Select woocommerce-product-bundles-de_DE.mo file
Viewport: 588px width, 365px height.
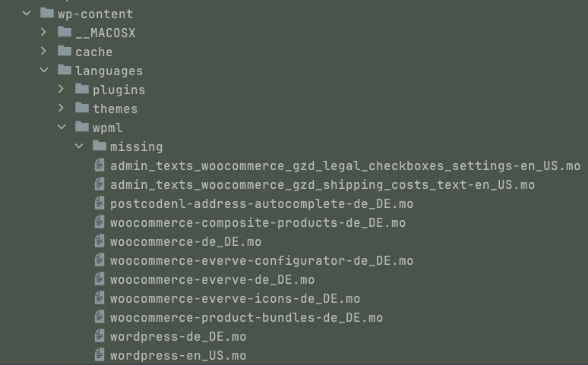[246, 317]
